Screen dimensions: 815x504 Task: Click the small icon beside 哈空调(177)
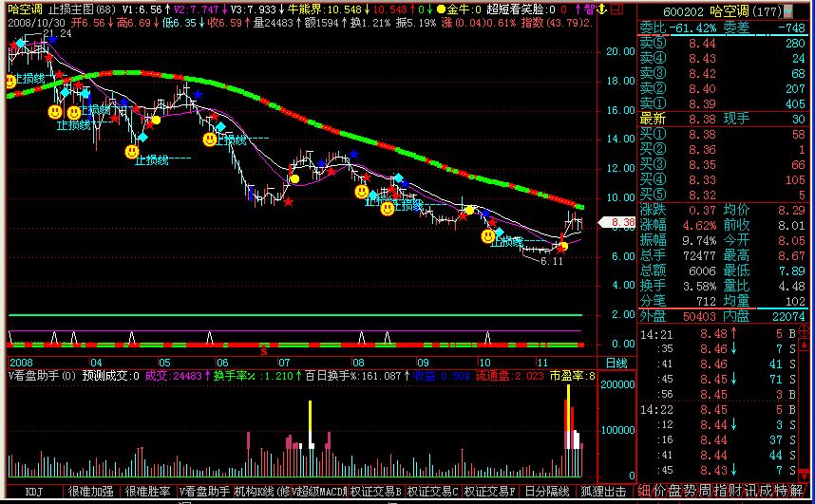788,10
